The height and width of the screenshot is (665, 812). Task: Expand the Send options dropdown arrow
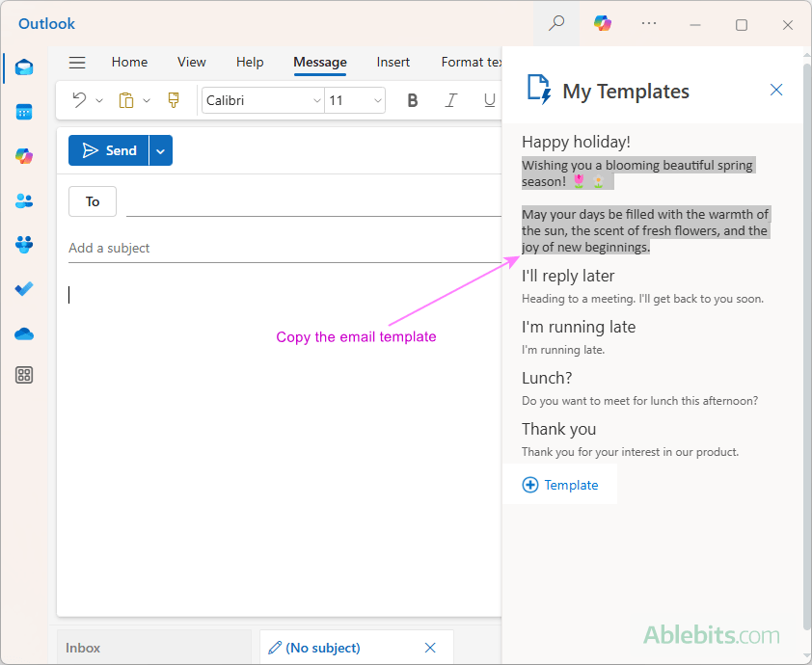click(160, 150)
